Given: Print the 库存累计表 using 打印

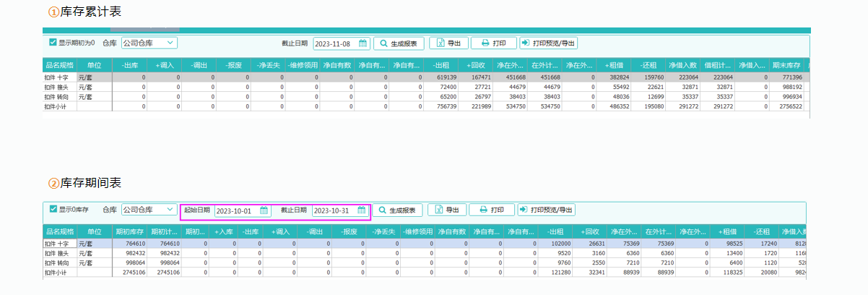Looking at the screenshot, I should point(492,43).
